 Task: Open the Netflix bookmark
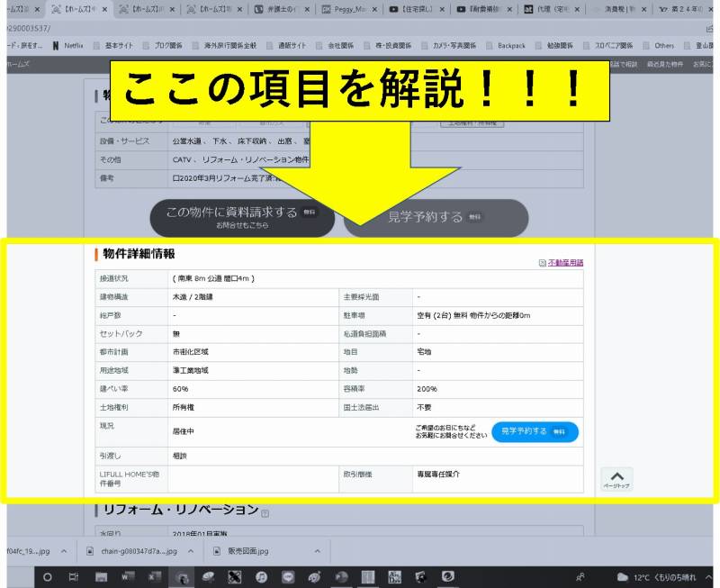coord(68,46)
